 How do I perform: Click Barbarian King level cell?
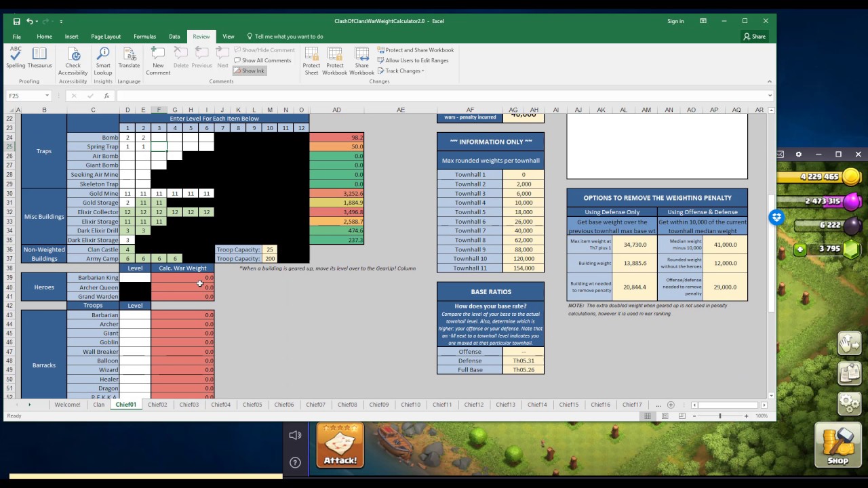pyautogui.click(x=135, y=278)
